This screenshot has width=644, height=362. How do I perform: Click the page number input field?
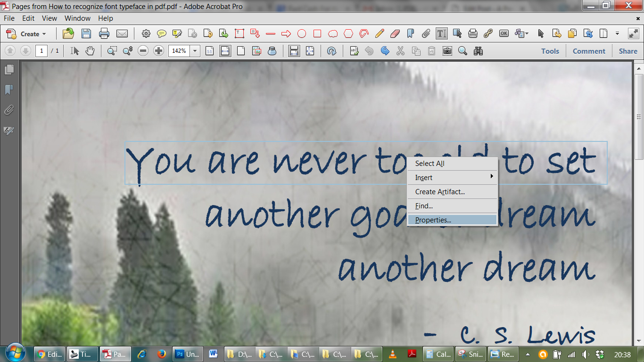click(x=41, y=51)
